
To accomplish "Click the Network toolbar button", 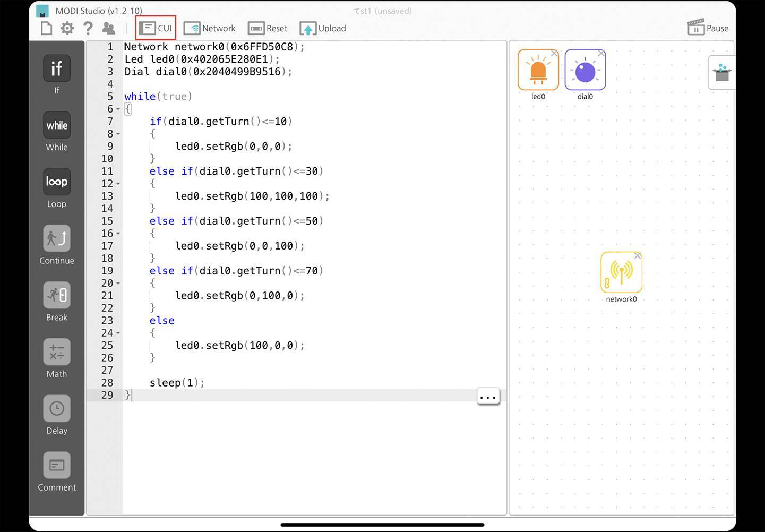I will tap(210, 28).
